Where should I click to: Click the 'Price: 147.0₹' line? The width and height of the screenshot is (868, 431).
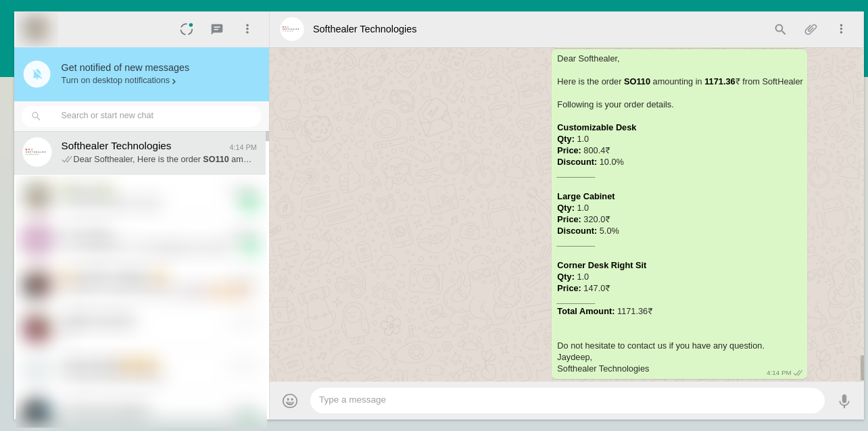coord(583,288)
